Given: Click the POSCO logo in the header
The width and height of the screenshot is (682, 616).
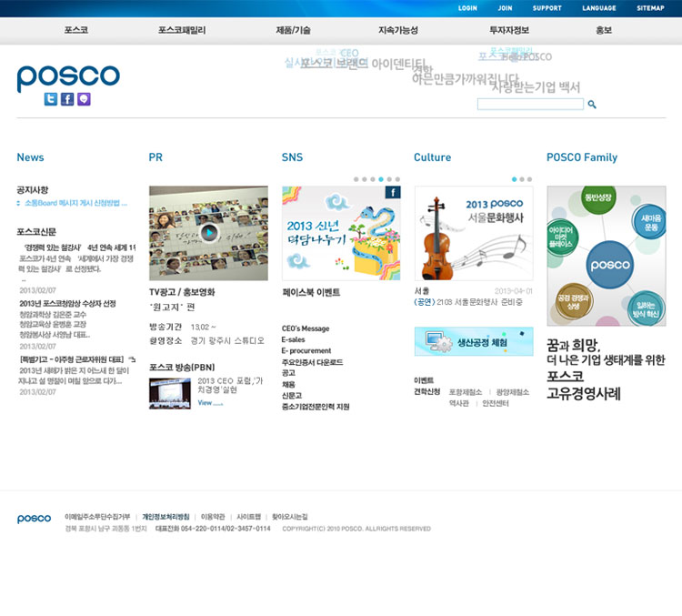Looking at the screenshot, I should 68,78.
